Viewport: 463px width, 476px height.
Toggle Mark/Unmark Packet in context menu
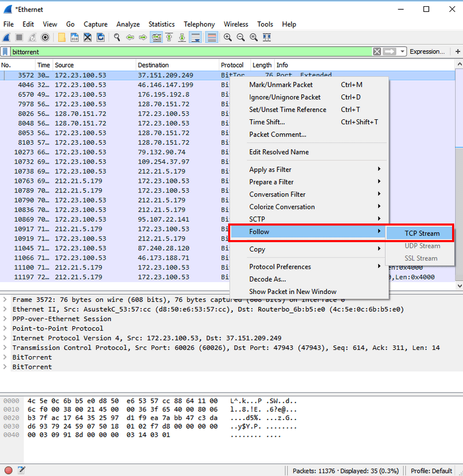click(280, 85)
